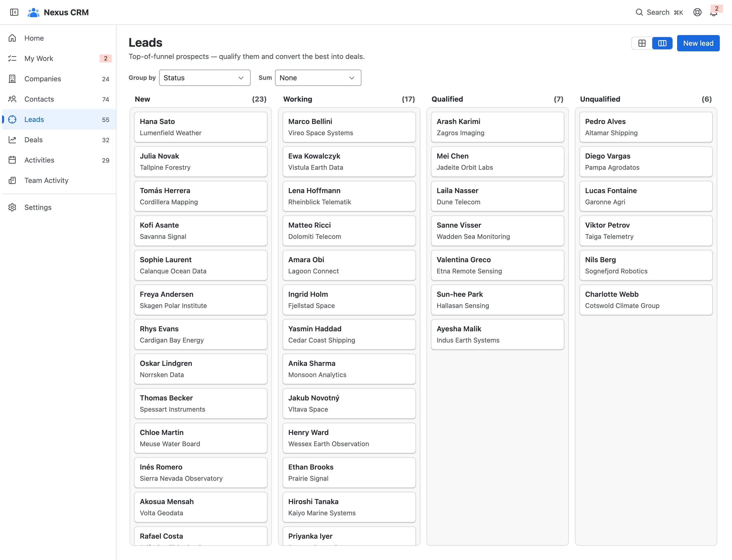The image size is (732, 560).
Task: Click Contacts count 74
Action: pos(106,99)
